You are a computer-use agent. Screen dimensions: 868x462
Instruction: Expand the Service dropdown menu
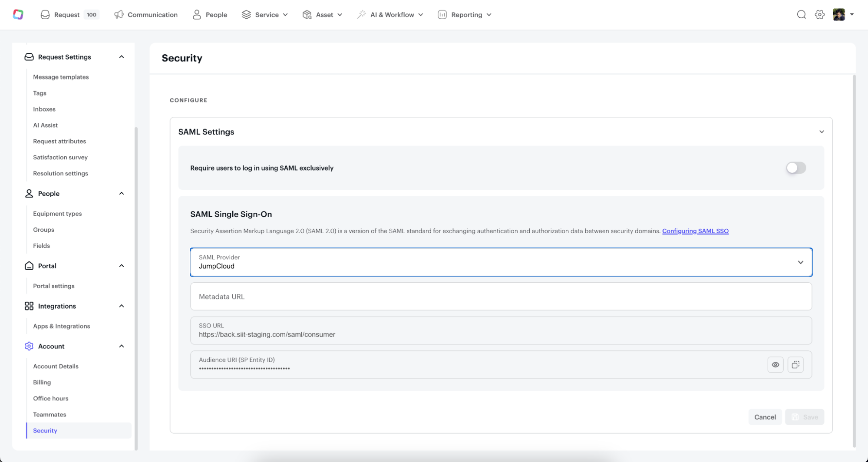pyautogui.click(x=265, y=15)
